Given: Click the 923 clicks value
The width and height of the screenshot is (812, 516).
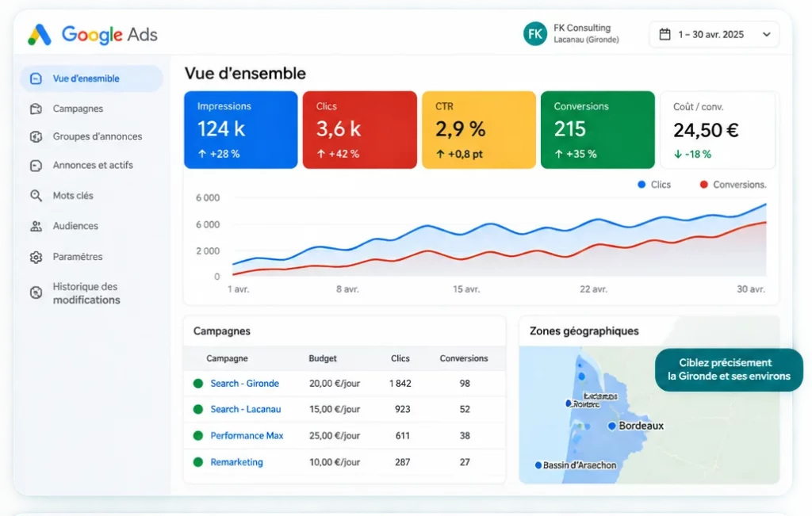Looking at the screenshot, I should coord(402,409).
